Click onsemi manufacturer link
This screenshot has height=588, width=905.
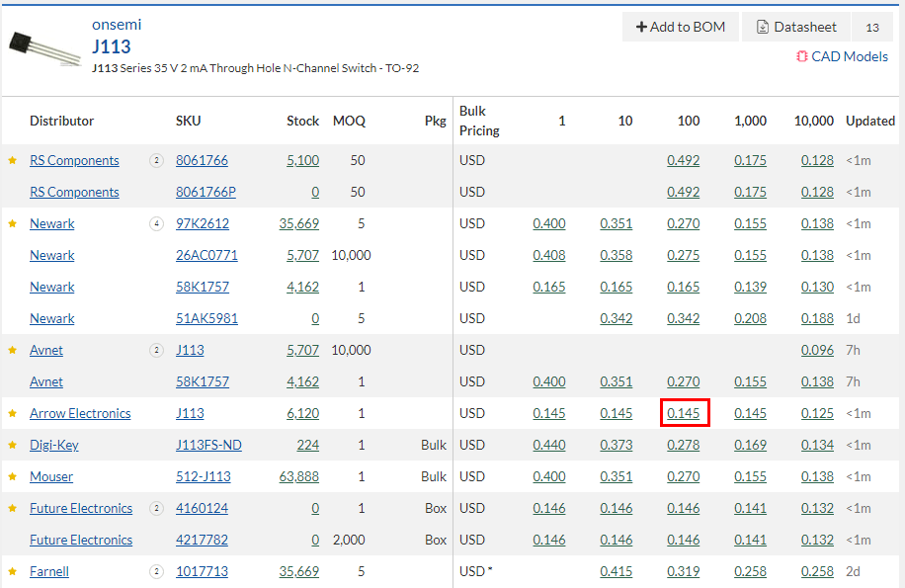[x=117, y=25]
